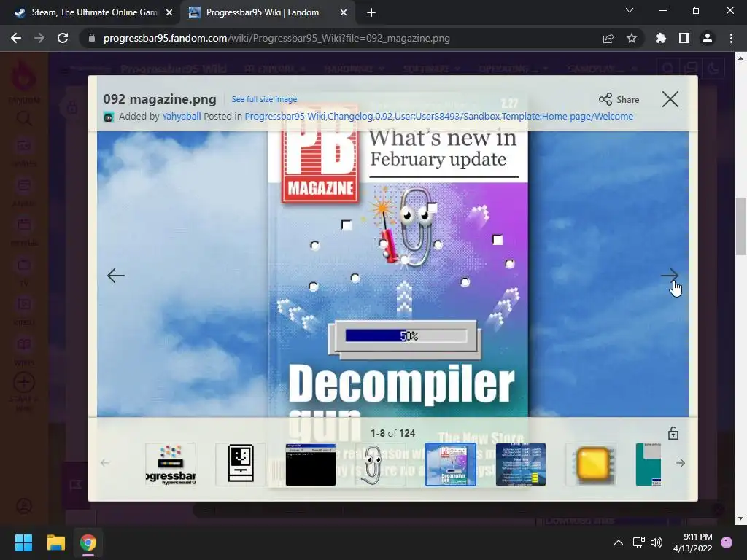Click Share in the lightbox header
Viewport: 747px width, 560px height.
pyautogui.click(x=619, y=99)
